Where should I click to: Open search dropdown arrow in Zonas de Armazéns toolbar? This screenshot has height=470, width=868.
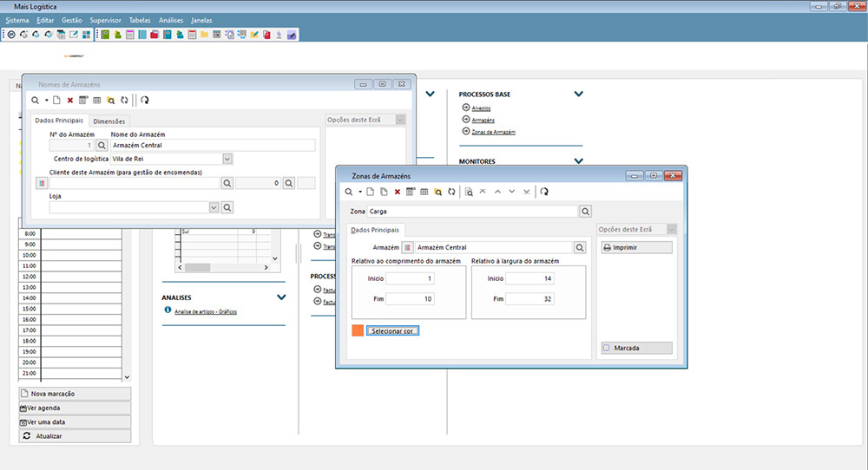pos(360,192)
